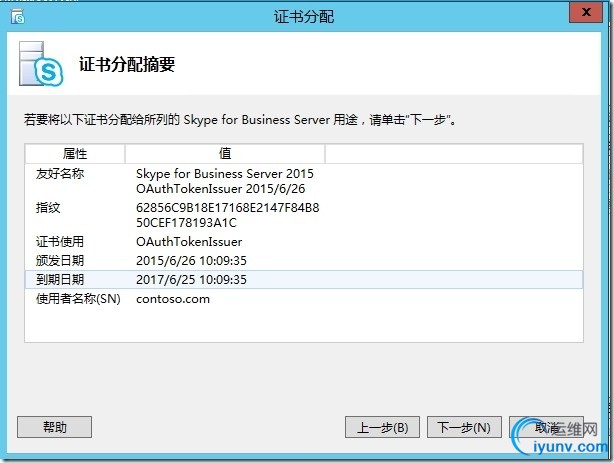The width and height of the screenshot is (614, 463).
Task: Click the title bar Skype server icon
Action: 18,17
